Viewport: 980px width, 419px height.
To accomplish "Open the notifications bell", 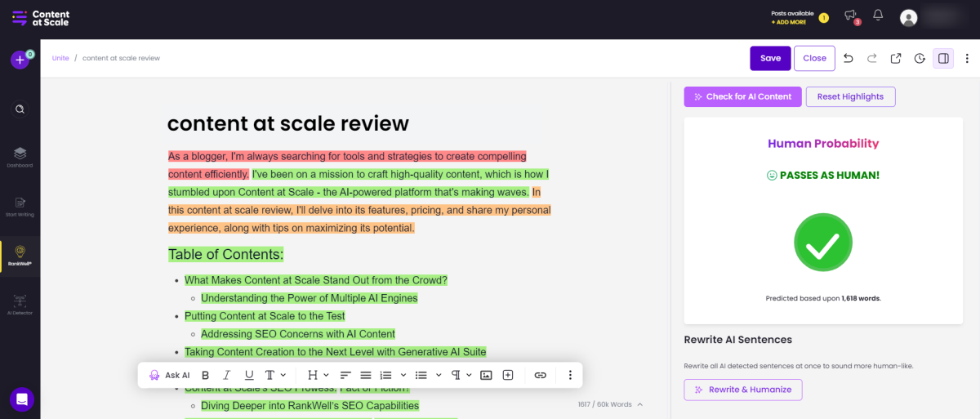I will click(878, 16).
